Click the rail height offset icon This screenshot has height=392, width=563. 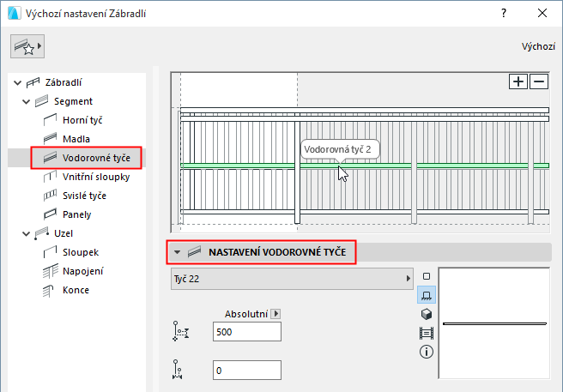pyautogui.click(x=181, y=331)
